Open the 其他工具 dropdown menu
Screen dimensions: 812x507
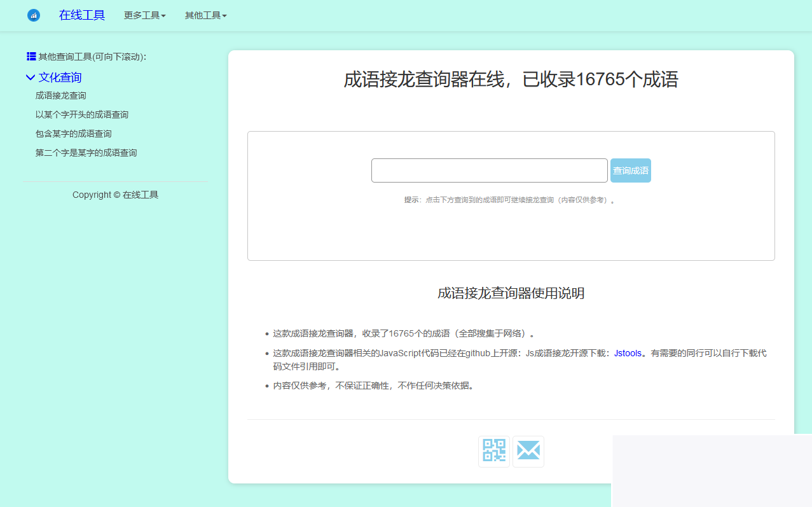[205, 15]
